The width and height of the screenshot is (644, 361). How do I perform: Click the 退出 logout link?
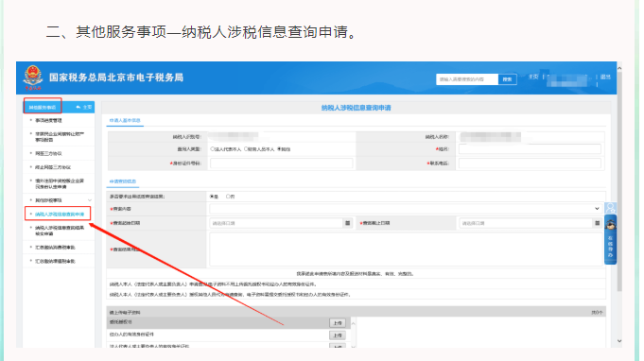[605, 77]
